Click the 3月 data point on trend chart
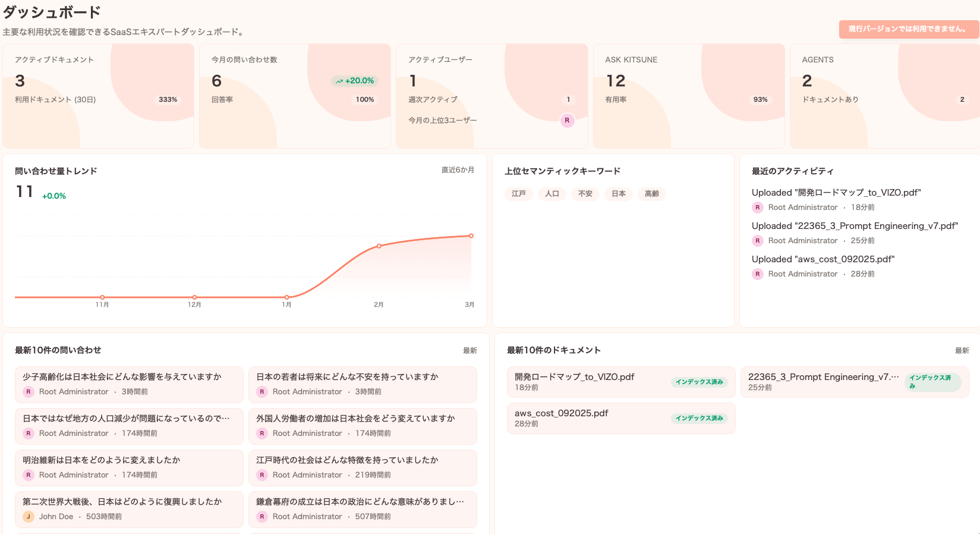 coord(471,236)
